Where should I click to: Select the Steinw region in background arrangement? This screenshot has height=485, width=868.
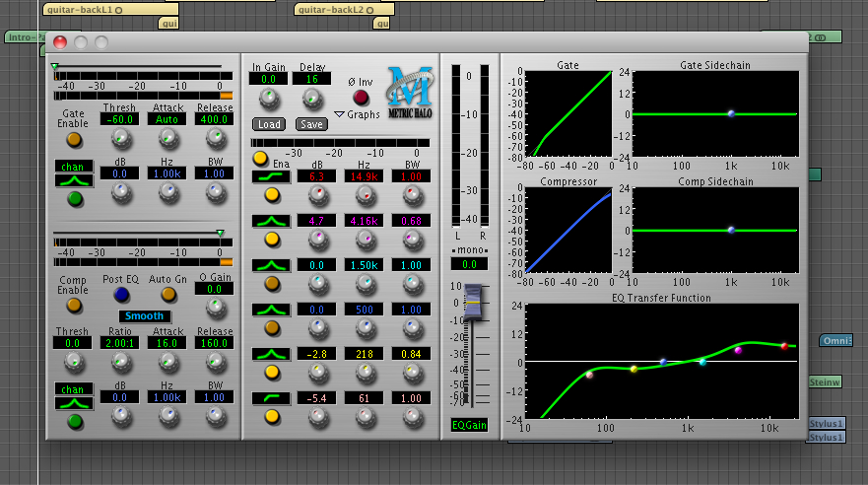click(x=825, y=382)
